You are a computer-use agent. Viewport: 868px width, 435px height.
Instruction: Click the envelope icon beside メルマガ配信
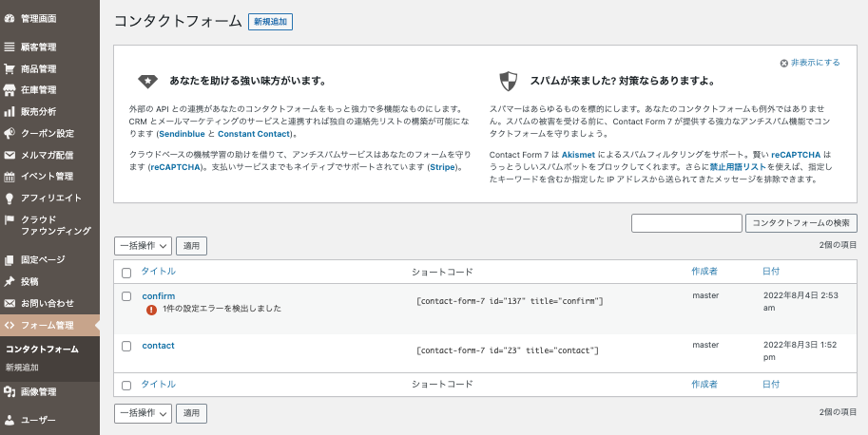pos(10,155)
